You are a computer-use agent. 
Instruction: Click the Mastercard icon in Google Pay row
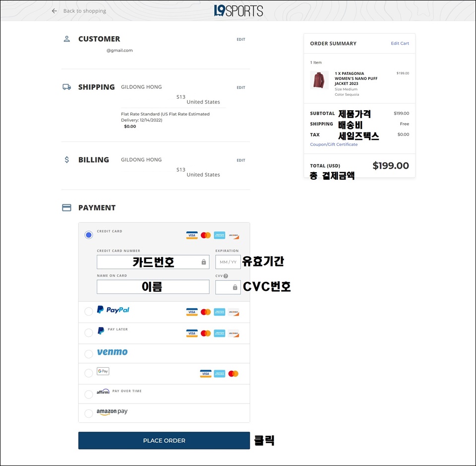click(233, 374)
